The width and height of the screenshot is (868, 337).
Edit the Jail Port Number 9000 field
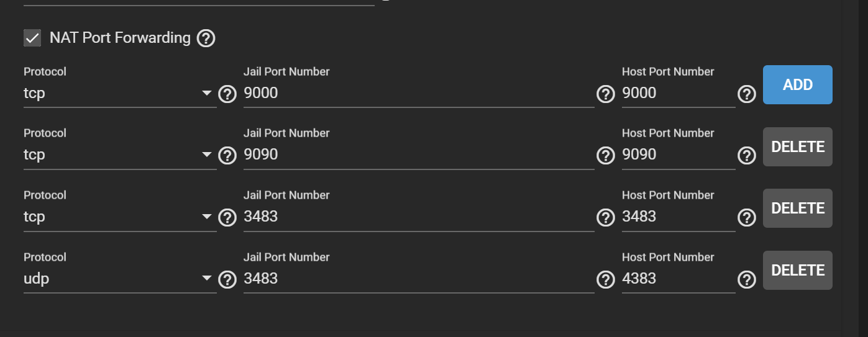tap(418, 93)
